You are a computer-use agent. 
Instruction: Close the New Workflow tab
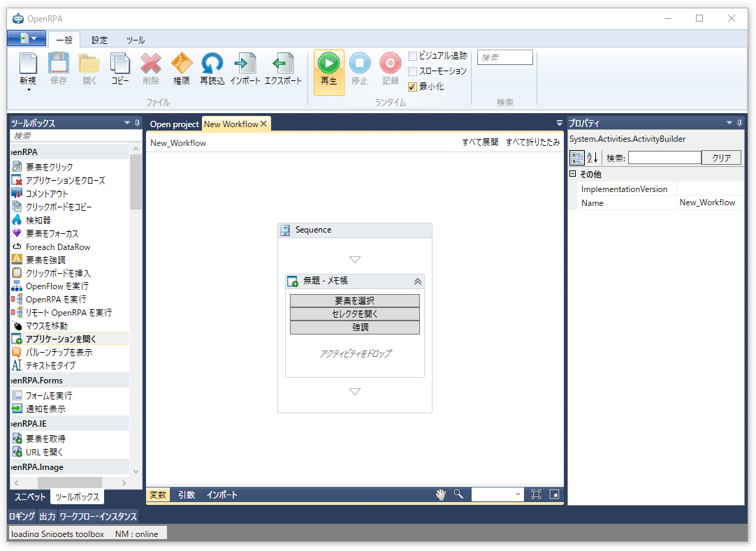point(263,124)
